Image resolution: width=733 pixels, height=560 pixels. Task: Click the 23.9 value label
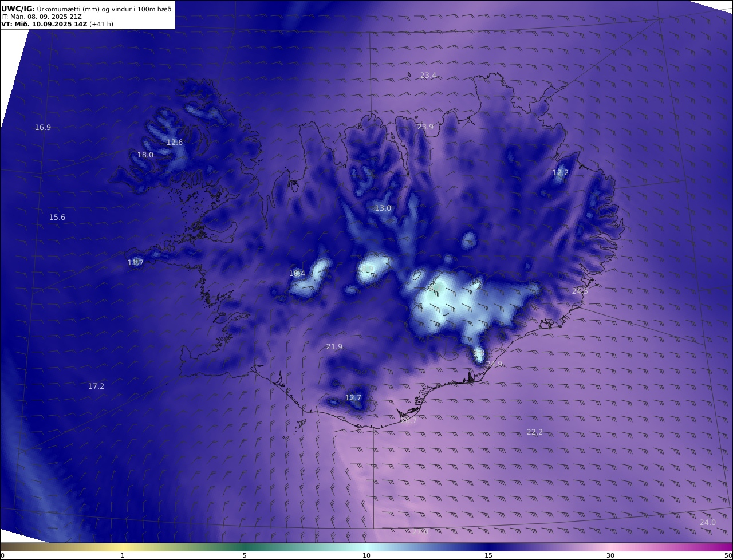425,127
